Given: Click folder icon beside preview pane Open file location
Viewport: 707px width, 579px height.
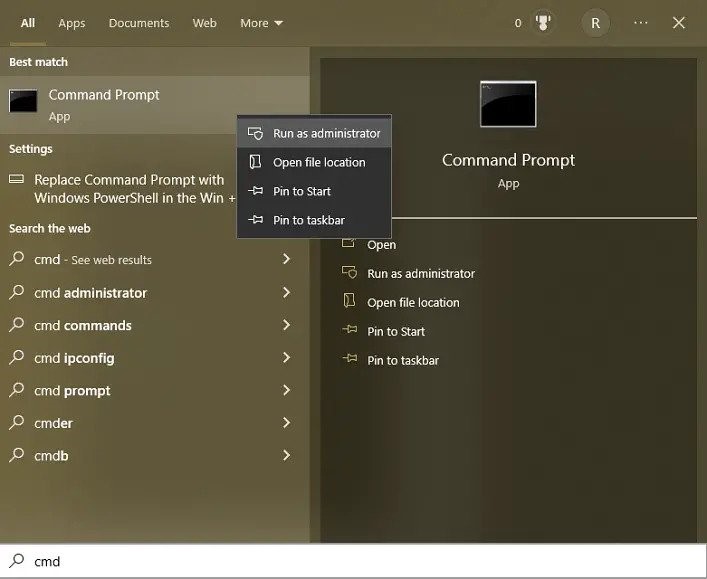Looking at the screenshot, I should [x=349, y=301].
